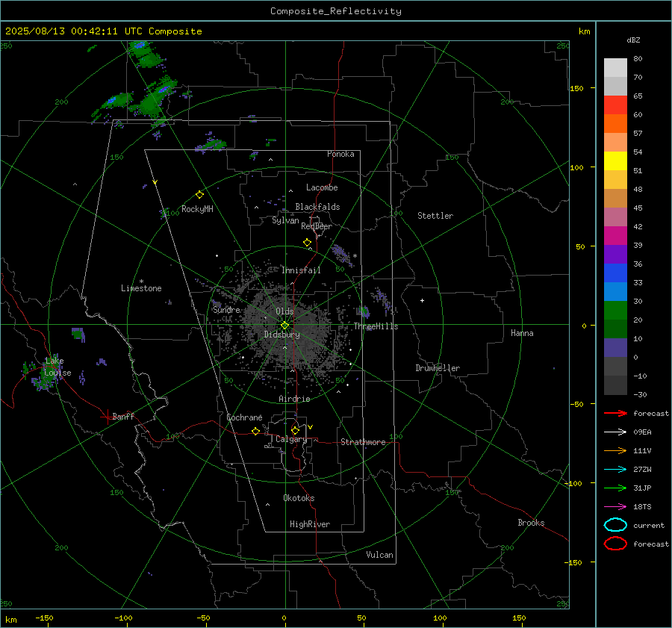
Task: Click the yellow diamond marker near Cochrane
Action: 256,431
